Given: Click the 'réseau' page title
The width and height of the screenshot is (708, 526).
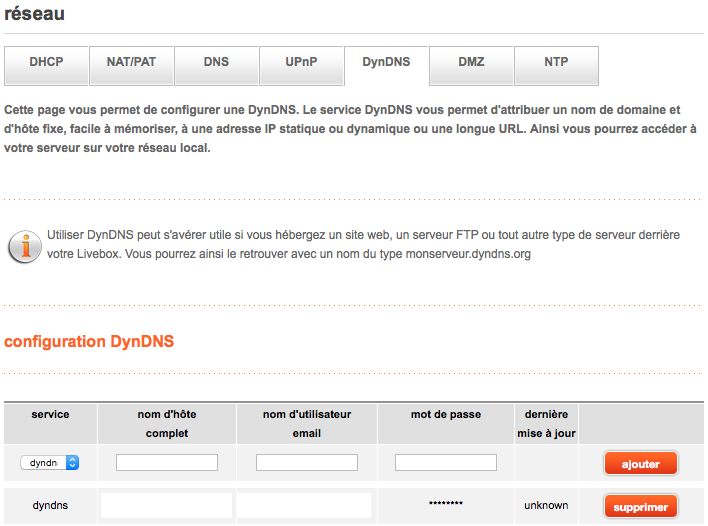Looking at the screenshot, I should click(34, 14).
